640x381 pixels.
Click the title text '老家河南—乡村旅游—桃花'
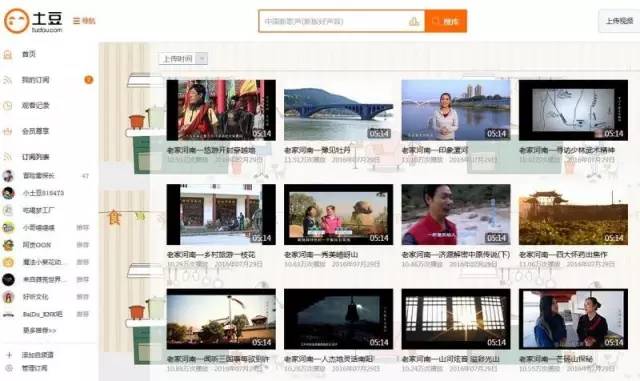click(211, 255)
